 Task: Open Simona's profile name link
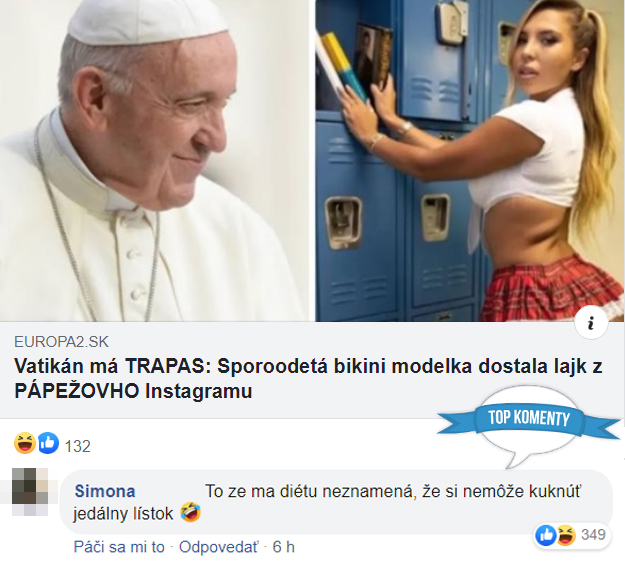(105, 491)
